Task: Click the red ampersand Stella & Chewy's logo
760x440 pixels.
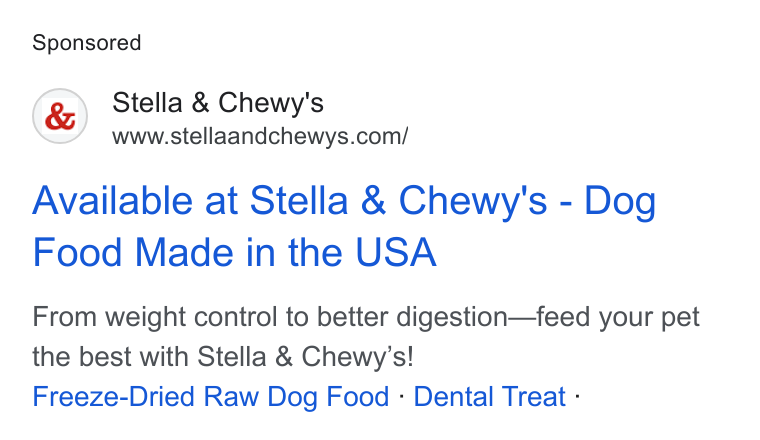Action: (x=60, y=116)
